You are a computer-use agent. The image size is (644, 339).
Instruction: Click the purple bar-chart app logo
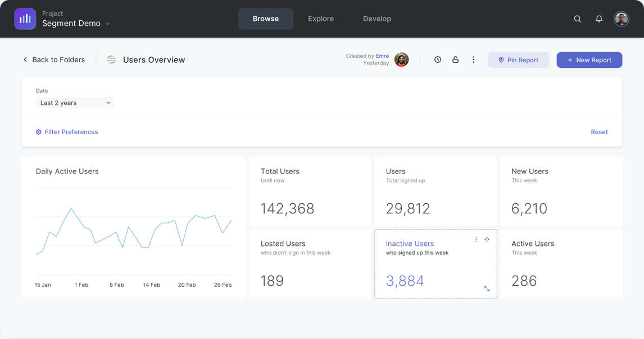pyautogui.click(x=25, y=19)
